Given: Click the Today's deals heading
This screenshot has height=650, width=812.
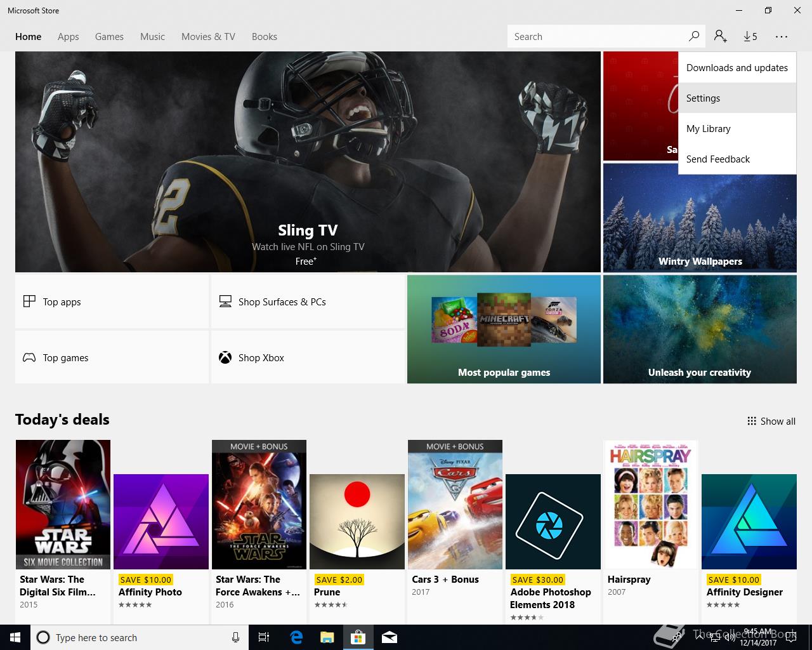Looking at the screenshot, I should pyautogui.click(x=62, y=420).
